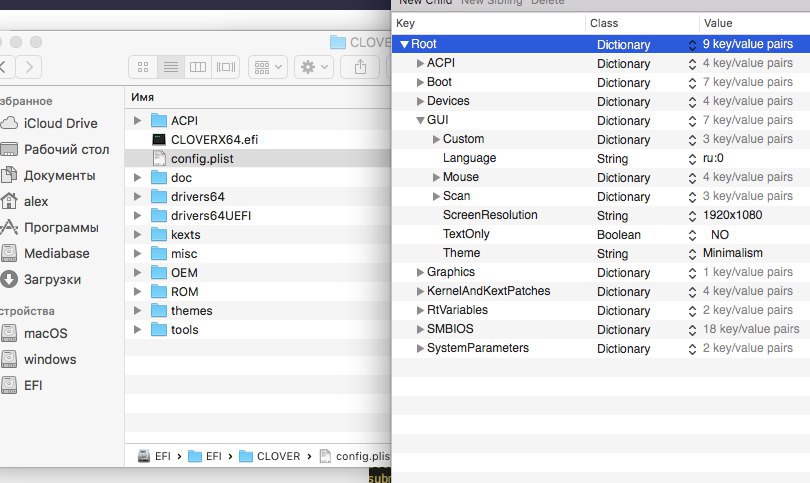
Task: Expand Devices key in plist editor
Action: [420, 101]
